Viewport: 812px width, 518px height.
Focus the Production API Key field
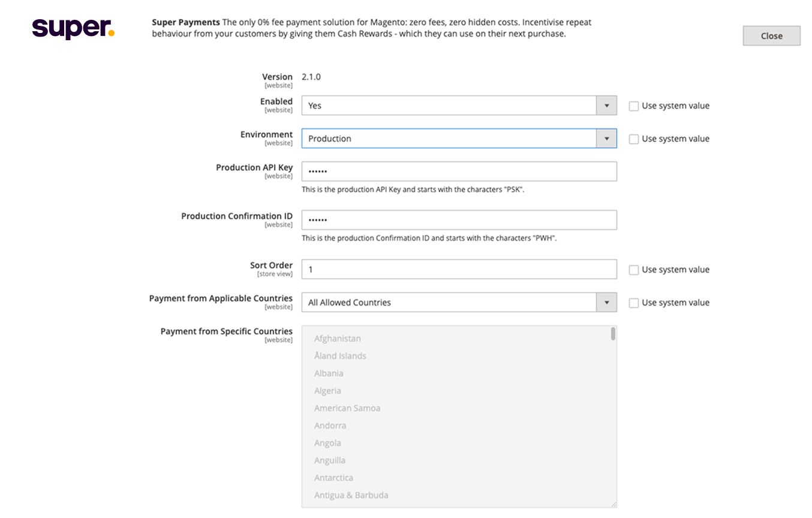click(459, 171)
